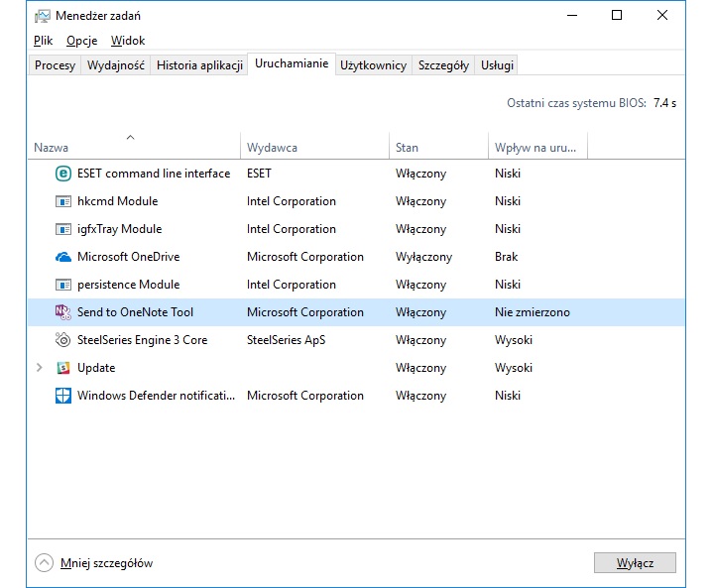714x588 pixels.
Task: Click the SteelSeries Engine 3 Core icon
Action: coord(63,340)
